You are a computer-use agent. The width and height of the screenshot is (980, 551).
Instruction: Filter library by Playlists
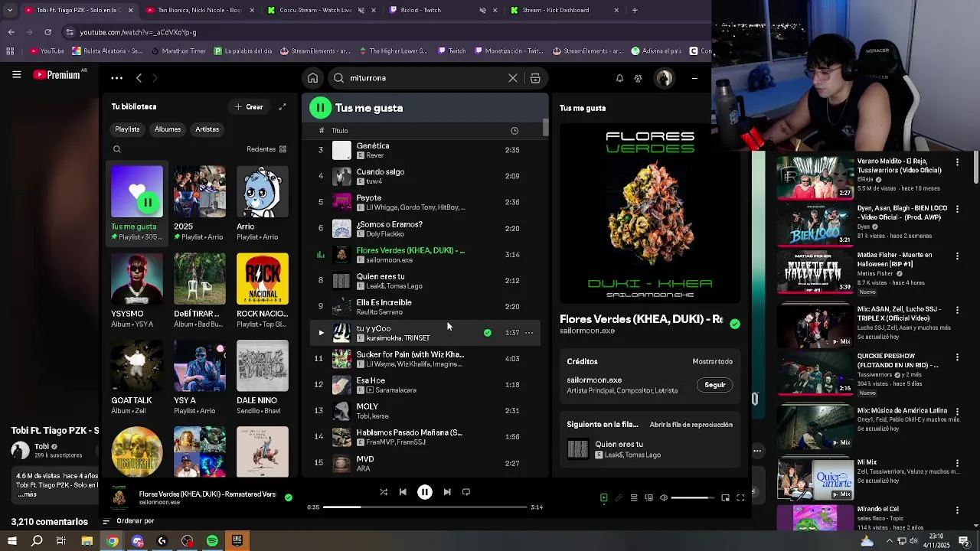[x=127, y=129]
